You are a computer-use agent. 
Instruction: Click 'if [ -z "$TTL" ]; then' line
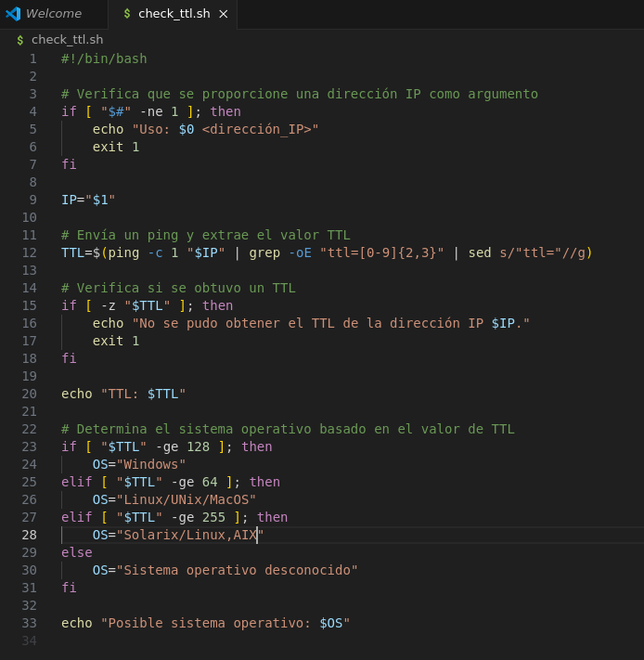click(148, 305)
